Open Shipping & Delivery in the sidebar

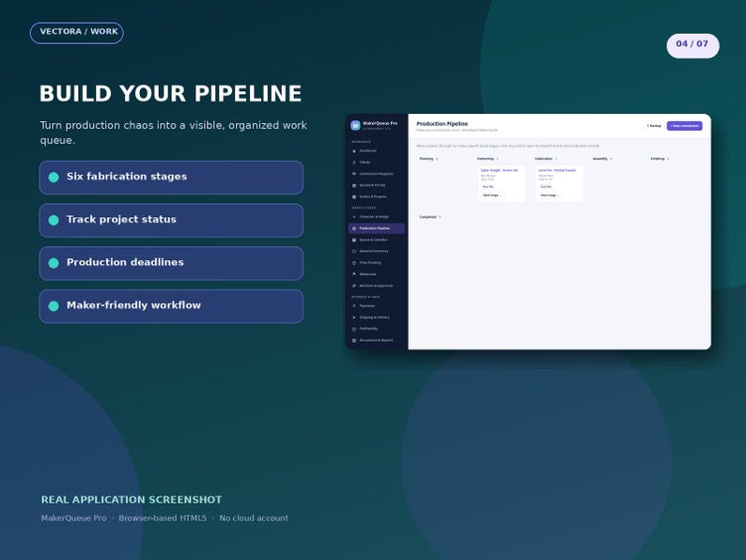[x=377, y=318]
